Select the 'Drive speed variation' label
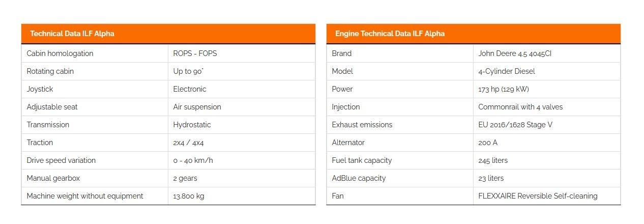Screen dimensions: 644x224 61,160
